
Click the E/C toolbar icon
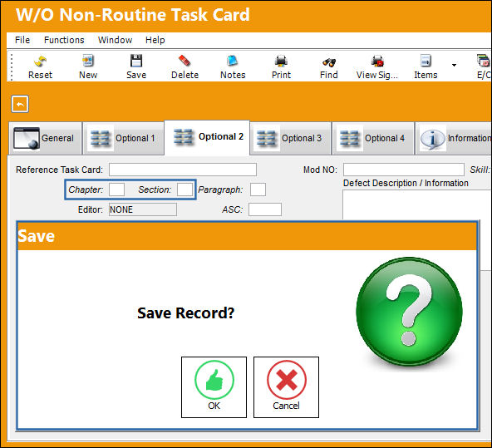(x=483, y=66)
